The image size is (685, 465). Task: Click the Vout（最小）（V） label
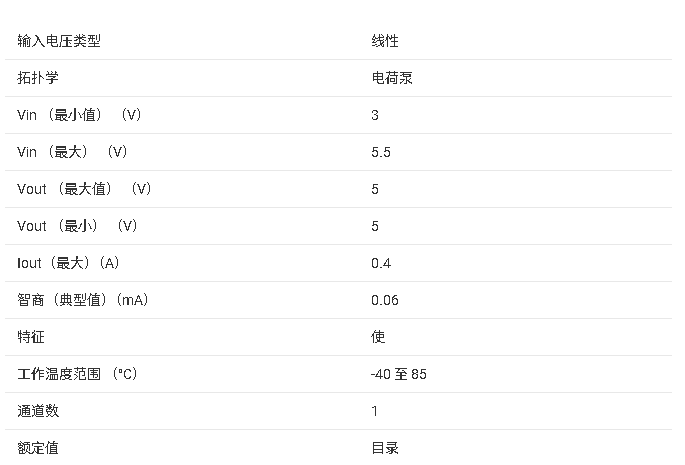coord(78,226)
